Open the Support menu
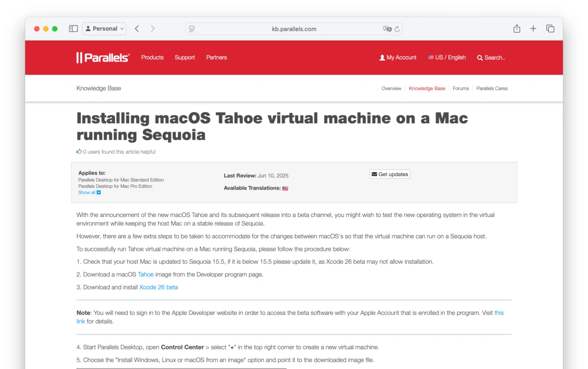The width and height of the screenshot is (588, 369). pos(185,57)
